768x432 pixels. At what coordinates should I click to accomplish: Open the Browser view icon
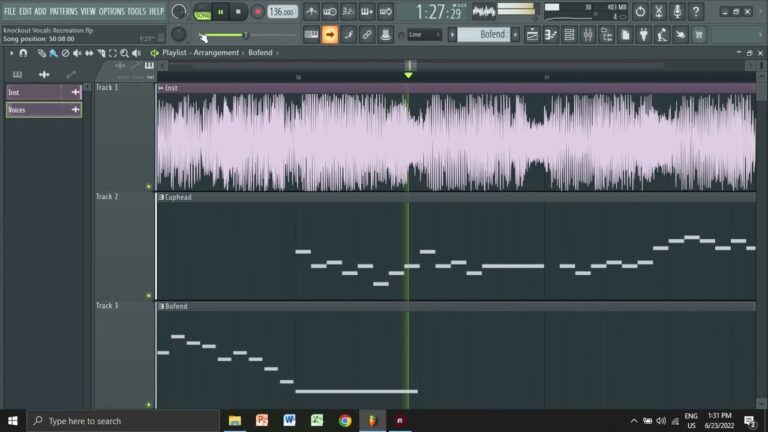pyautogui.click(x=606, y=35)
